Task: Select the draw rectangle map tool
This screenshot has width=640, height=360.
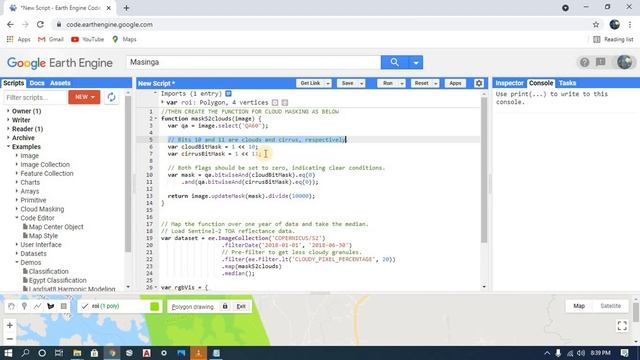Action: tap(64, 306)
